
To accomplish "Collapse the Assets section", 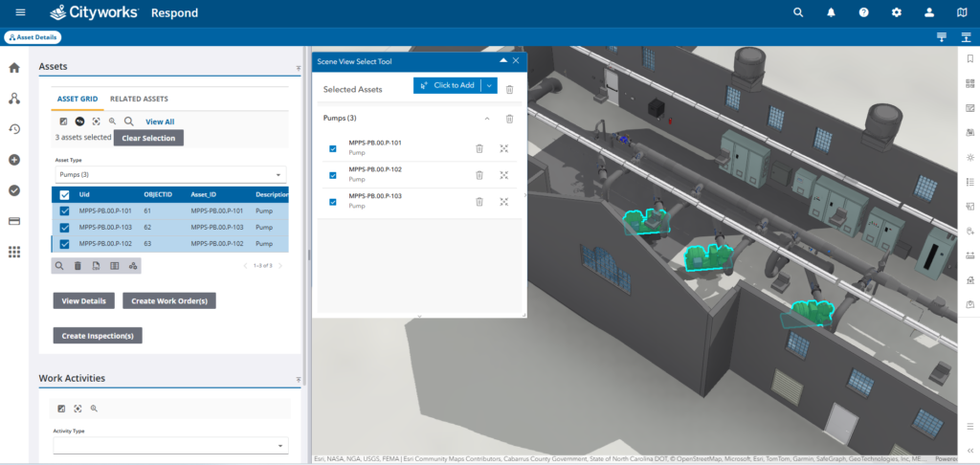I will coord(299,68).
